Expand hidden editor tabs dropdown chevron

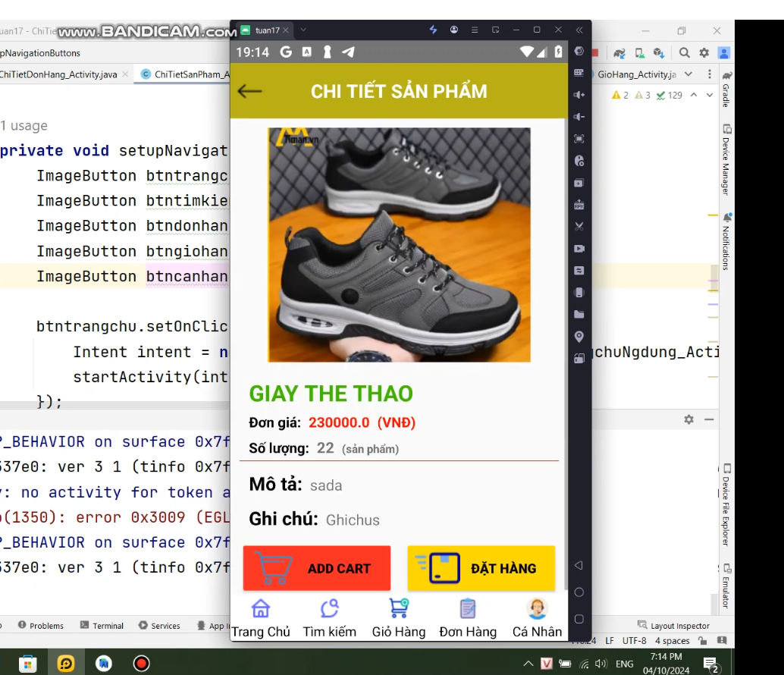coord(688,74)
